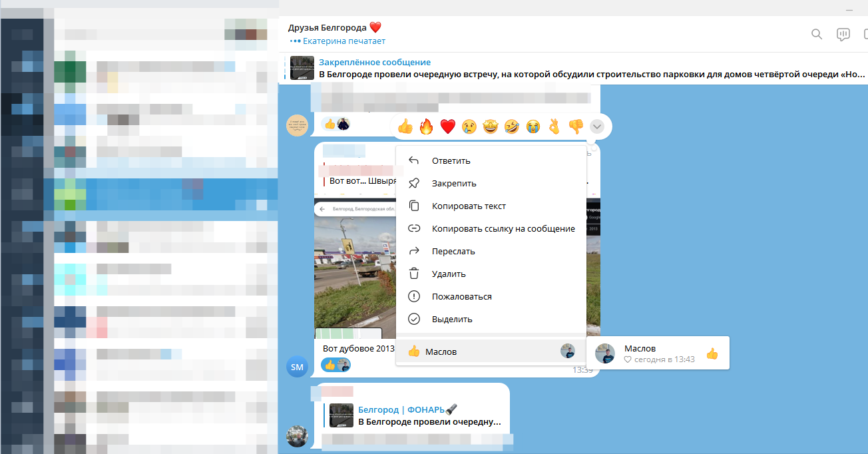868x454 pixels.
Task: React with the rolling laughing emoji
Action: click(511, 126)
